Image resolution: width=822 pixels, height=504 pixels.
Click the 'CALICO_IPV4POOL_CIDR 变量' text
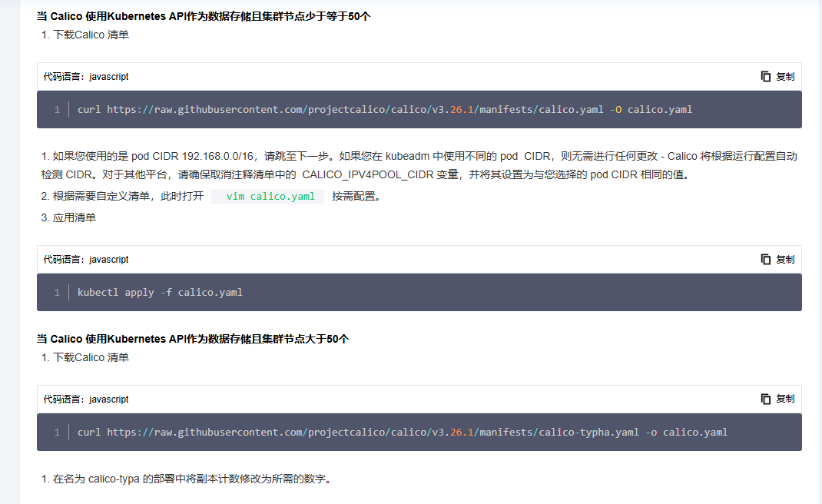tap(380, 174)
